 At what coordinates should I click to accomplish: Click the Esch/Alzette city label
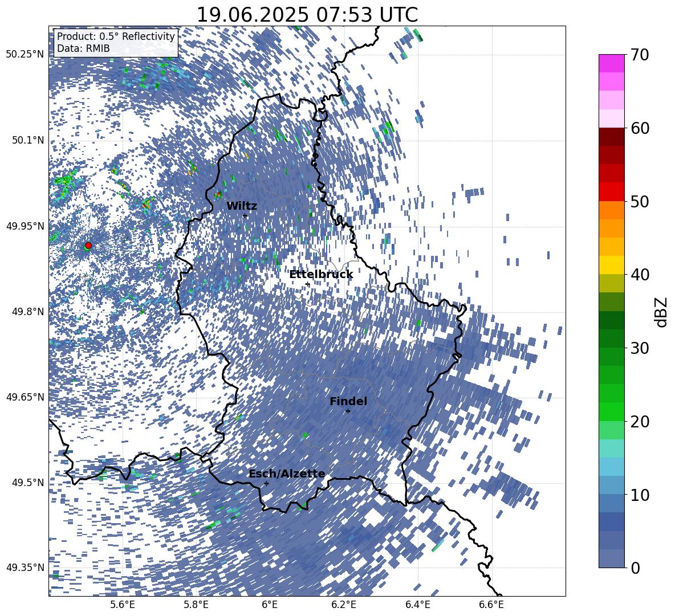coord(287,474)
